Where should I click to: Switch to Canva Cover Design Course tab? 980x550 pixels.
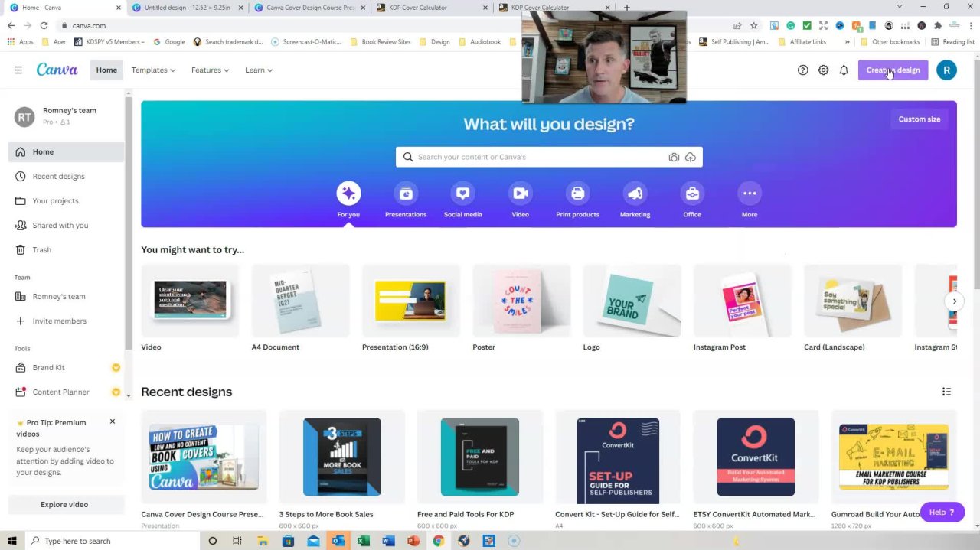(309, 8)
